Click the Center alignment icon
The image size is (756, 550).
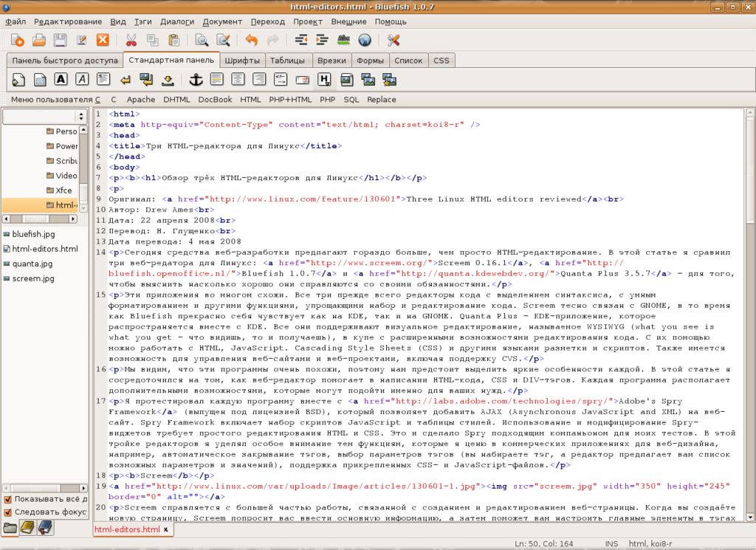click(x=238, y=80)
